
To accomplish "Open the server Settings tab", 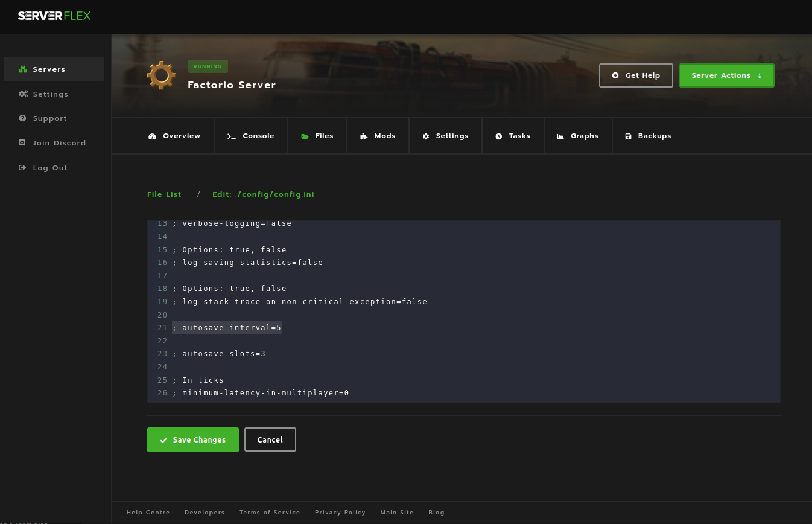I will coord(445,136).
